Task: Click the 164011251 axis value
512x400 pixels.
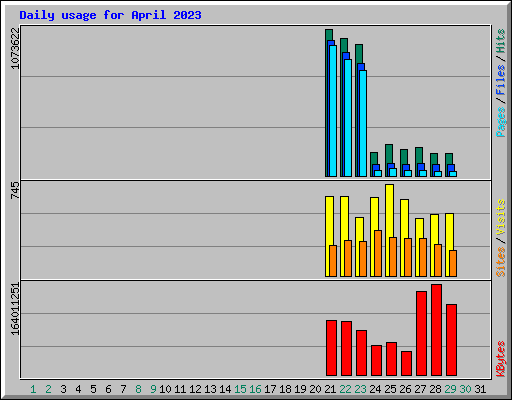Action: pyautogui.click(x=15, y=309)
